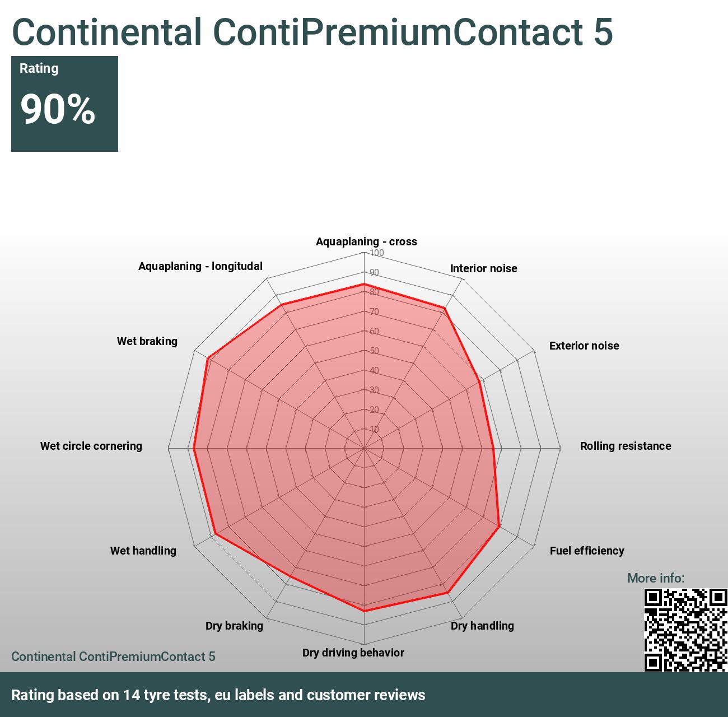The image size is (728, 717).
Task: Click the radar chart center point
Action: tap(364, 448)
